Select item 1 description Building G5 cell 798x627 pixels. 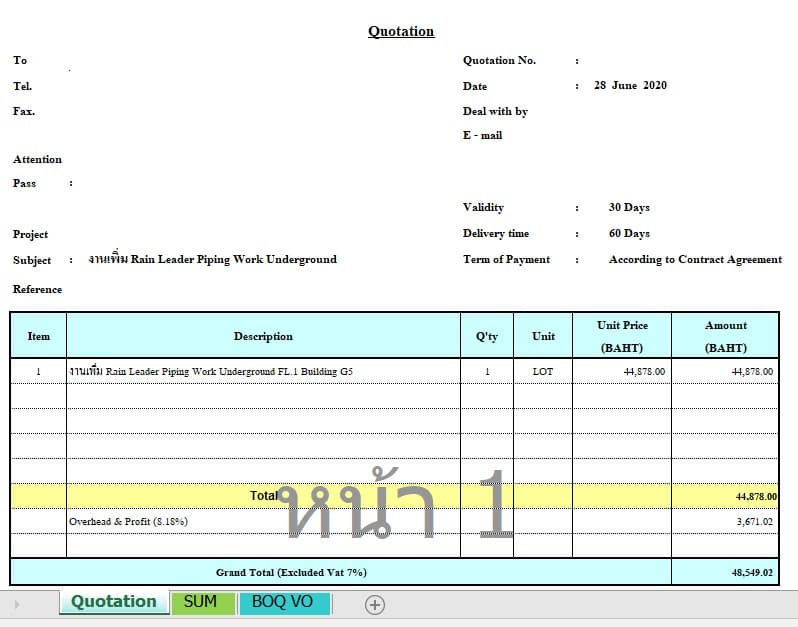tap(263, 371)
